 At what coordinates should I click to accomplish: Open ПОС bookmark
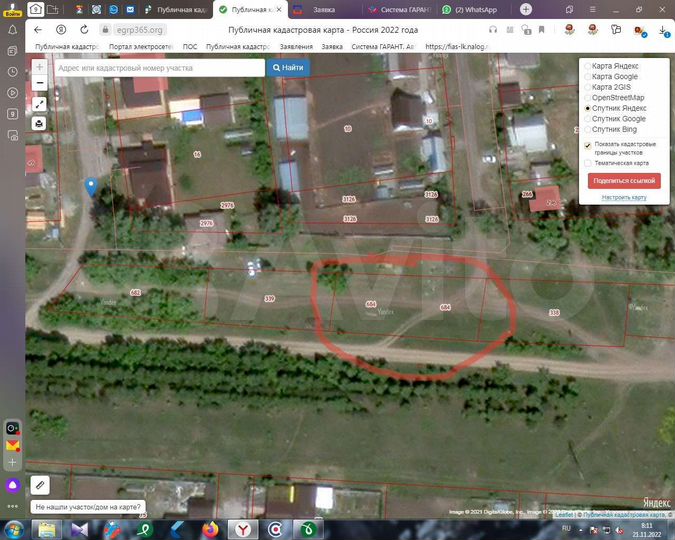coord(190,47)
